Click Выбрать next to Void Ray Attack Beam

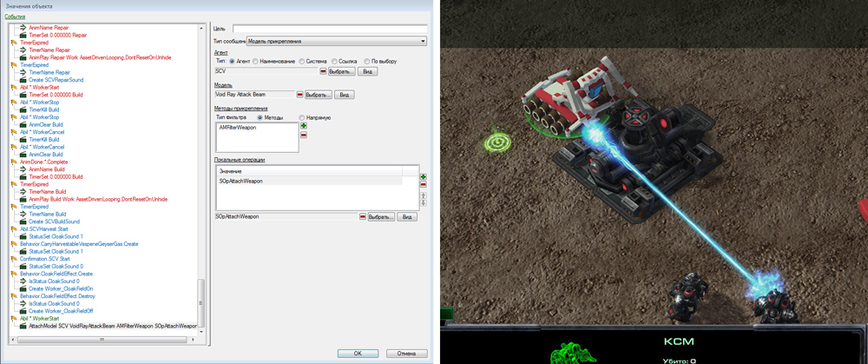pos(319,95)
